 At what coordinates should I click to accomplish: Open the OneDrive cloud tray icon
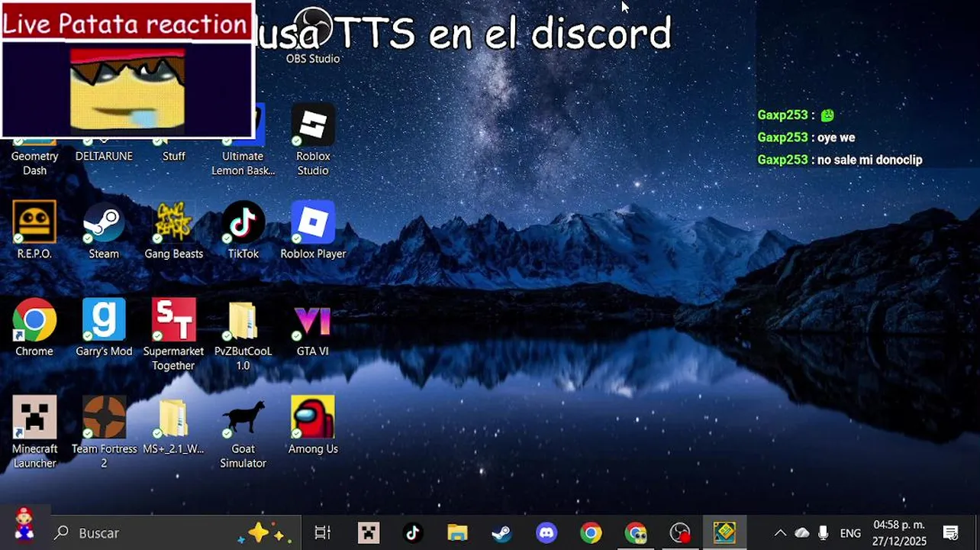802,533
